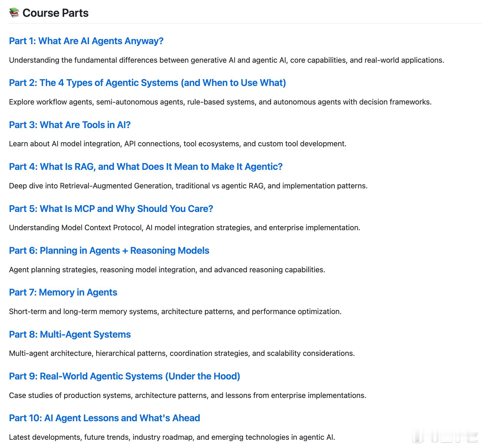Visit Part 5: What Is MCP link
482x448 pixels.
111,209
